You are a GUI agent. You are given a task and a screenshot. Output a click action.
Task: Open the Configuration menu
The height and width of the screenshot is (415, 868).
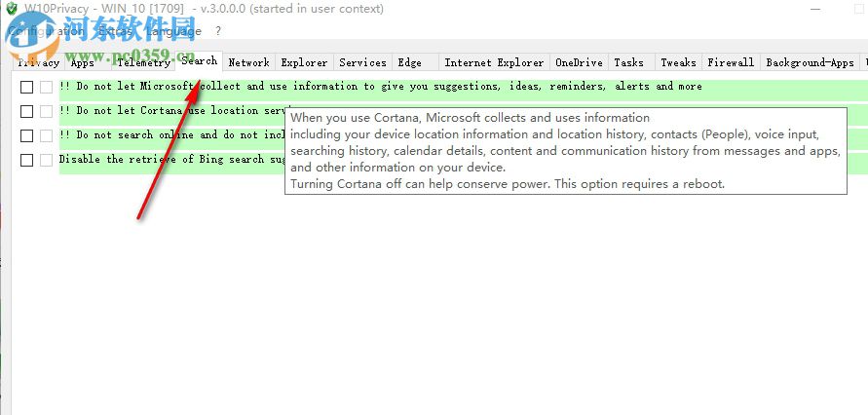[47, 31]
